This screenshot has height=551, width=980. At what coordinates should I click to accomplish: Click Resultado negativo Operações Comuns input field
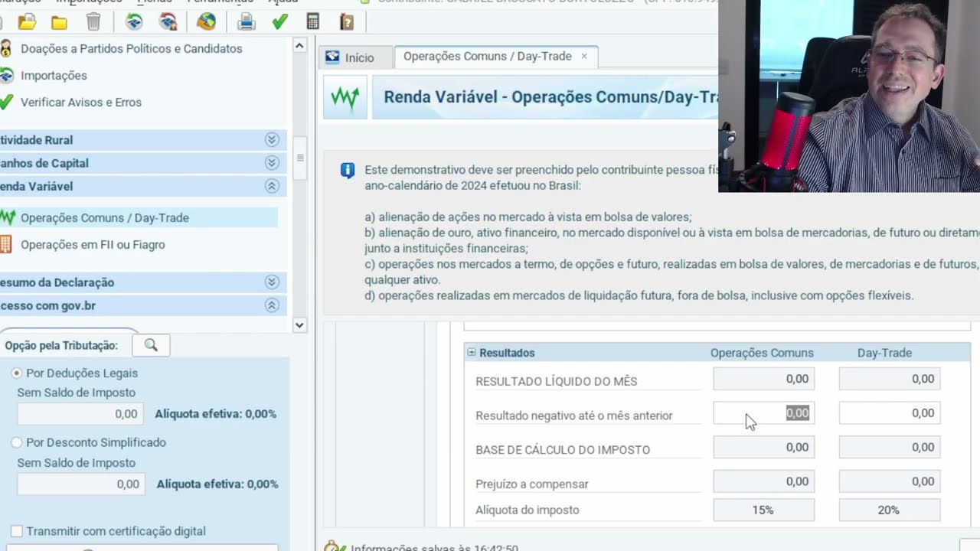(x=763, y=413)
